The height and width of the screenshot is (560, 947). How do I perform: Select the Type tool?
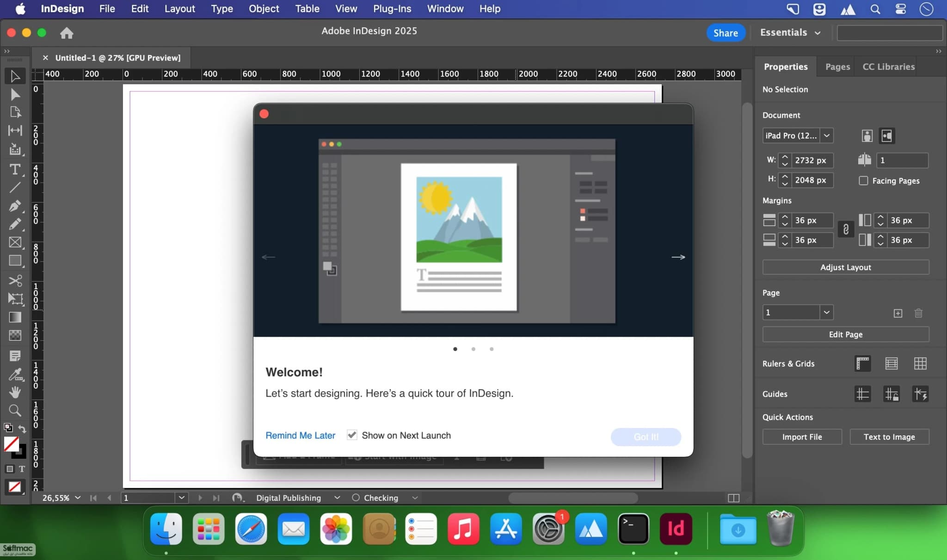coord(15,169)
